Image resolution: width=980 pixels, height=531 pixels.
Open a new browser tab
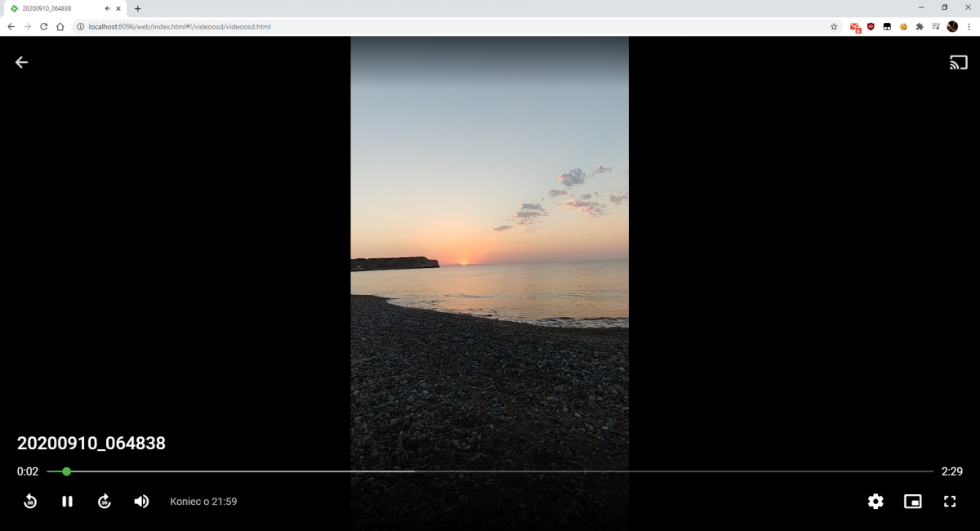pos(137,8)
